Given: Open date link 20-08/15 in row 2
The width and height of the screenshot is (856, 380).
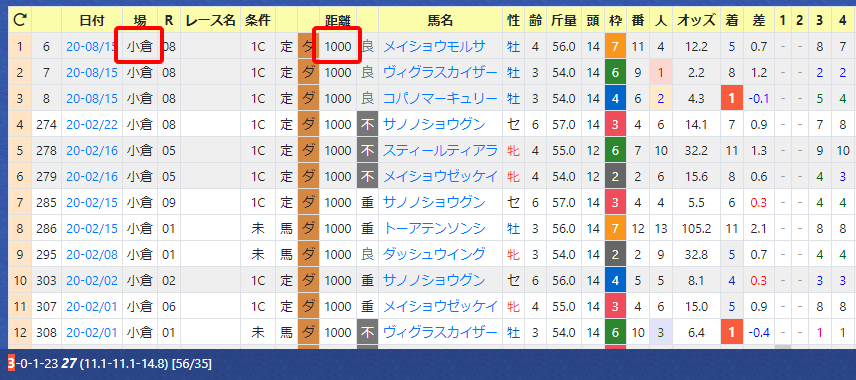Looking at the screenshot, I should (x=92, y=73).
